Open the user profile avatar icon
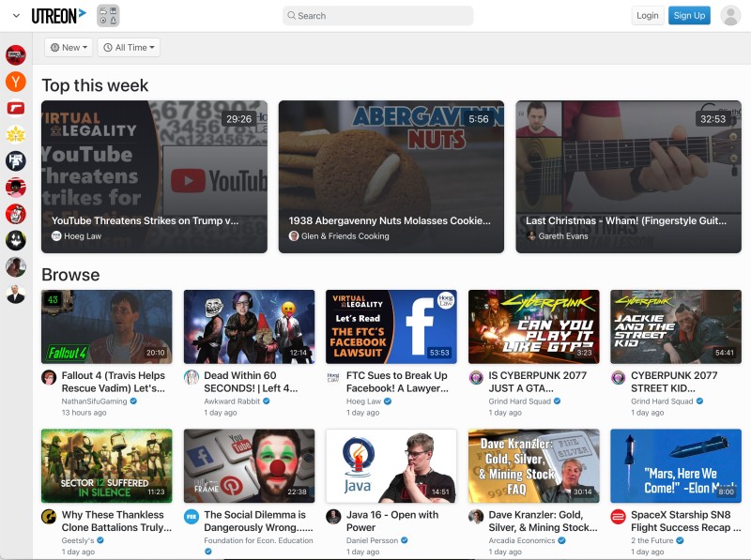The width and height of the screenshot is (751, 560). [x=731, y=16]
